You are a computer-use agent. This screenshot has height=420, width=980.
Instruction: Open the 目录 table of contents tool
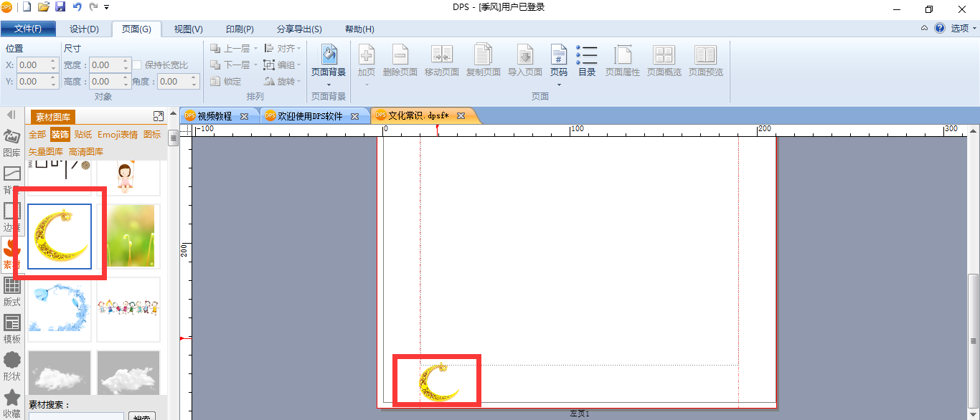[x=587, y=61]
